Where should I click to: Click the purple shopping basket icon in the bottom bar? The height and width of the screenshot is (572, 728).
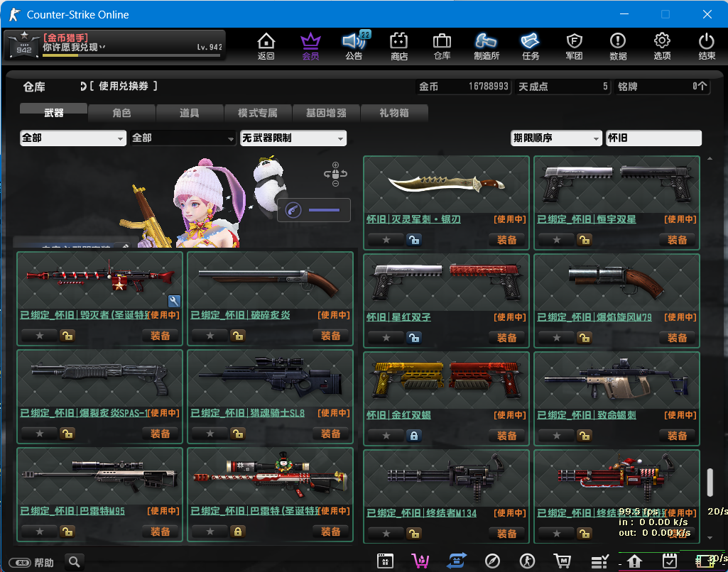[x=420, y=561]
